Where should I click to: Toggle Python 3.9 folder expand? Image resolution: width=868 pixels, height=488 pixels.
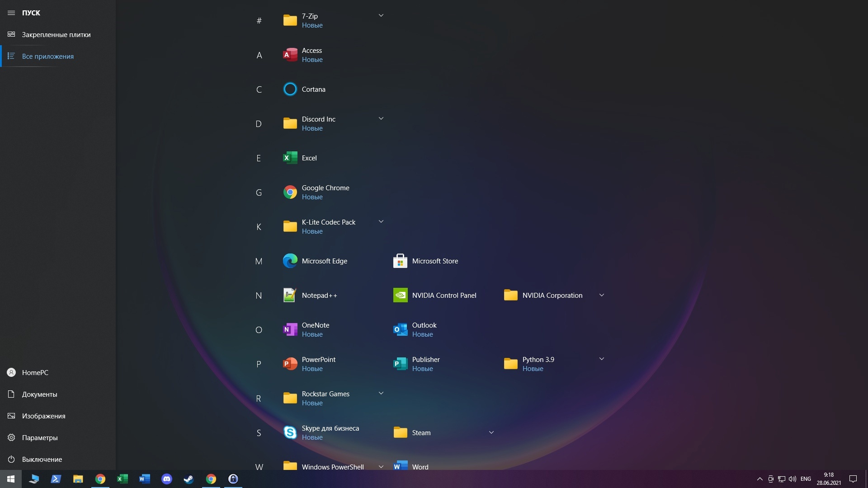pos(602,358)
